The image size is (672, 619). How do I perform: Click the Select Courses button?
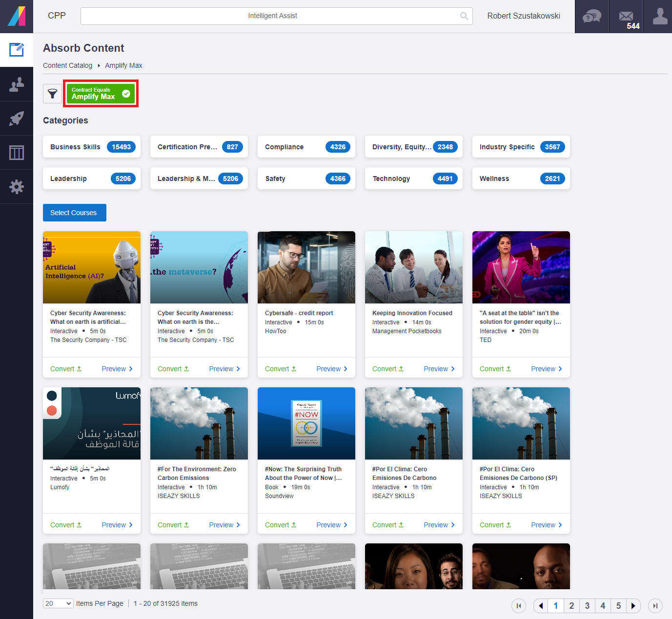[75, 213]
